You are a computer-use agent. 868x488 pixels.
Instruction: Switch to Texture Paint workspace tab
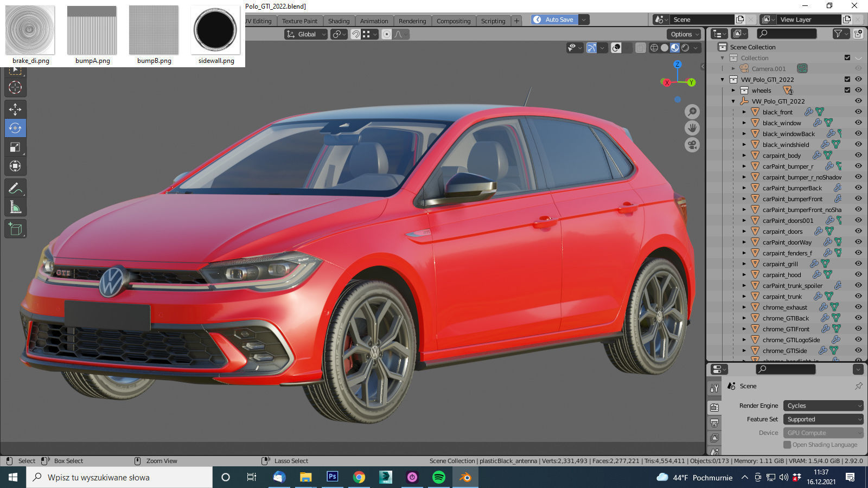point(299,21)
